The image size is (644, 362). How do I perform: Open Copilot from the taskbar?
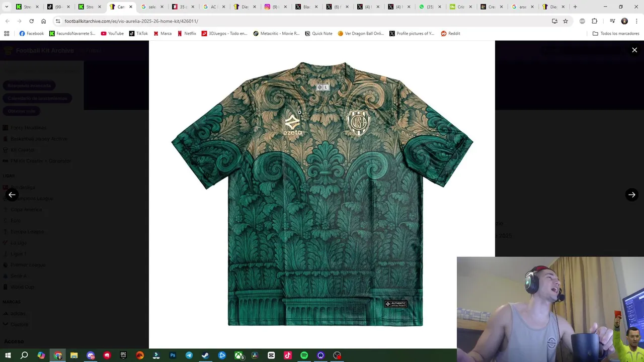tap(41, 355)
